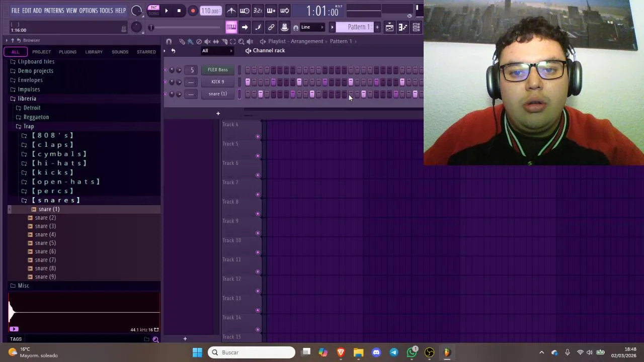Toggle auto scrolling arrow icon
Image resolution: width=644 pixels, height=362 pixels.
(245, 27)
